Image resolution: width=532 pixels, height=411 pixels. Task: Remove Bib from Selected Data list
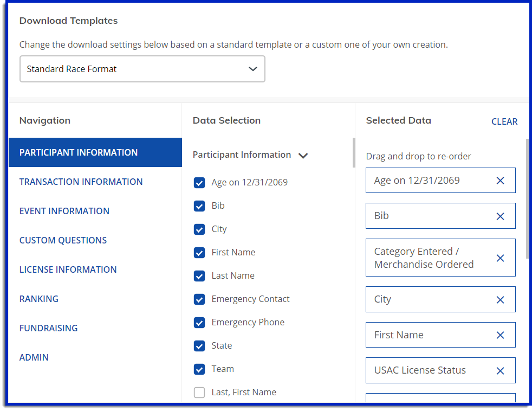500,216
